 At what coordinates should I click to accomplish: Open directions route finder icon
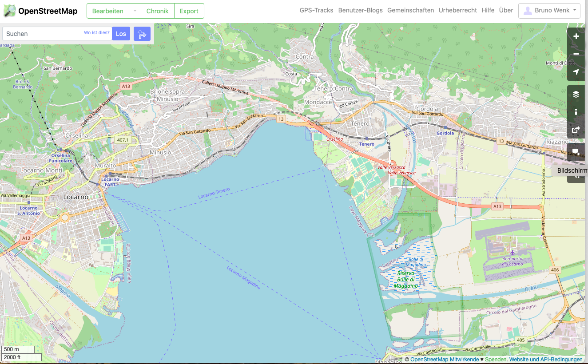coord(142,34)
